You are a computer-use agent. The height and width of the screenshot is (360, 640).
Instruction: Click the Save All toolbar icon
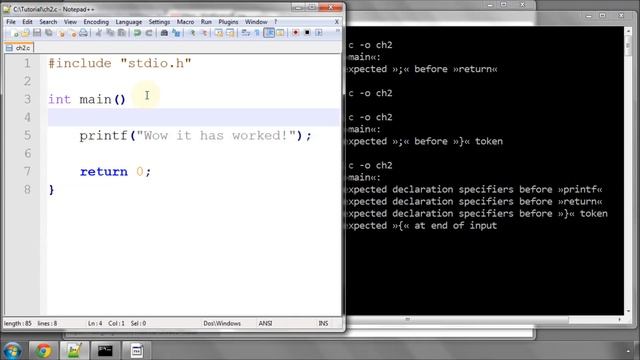tap(49, 33)
